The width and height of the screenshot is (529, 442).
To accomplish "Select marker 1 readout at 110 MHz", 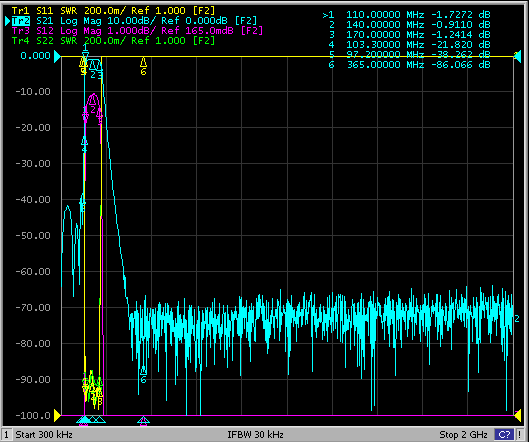I will click(x=407, y=15).
